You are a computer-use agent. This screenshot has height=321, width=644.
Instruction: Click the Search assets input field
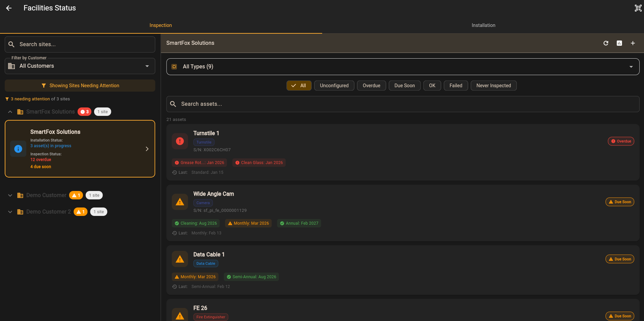point(403,104)
